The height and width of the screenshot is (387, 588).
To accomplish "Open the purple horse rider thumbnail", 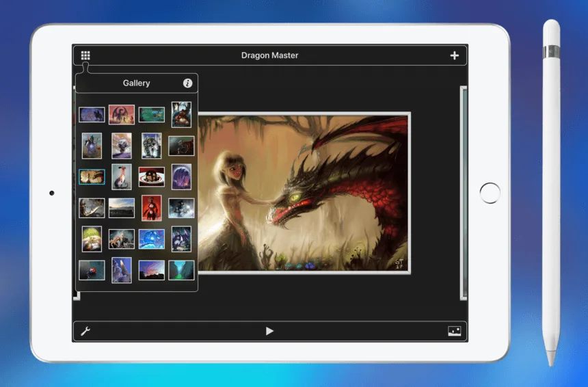I will tap(92, 115).
